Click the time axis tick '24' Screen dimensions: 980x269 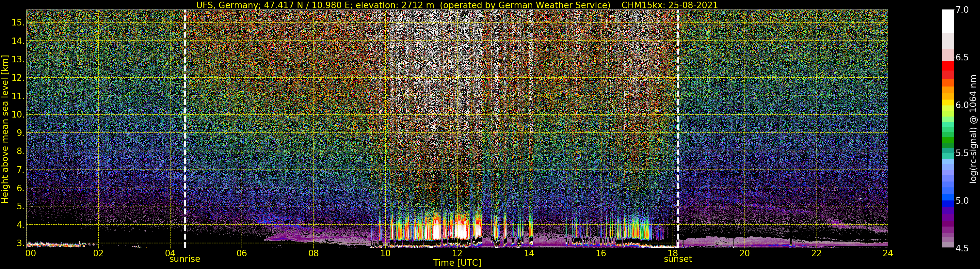click(x=888, y=253)
